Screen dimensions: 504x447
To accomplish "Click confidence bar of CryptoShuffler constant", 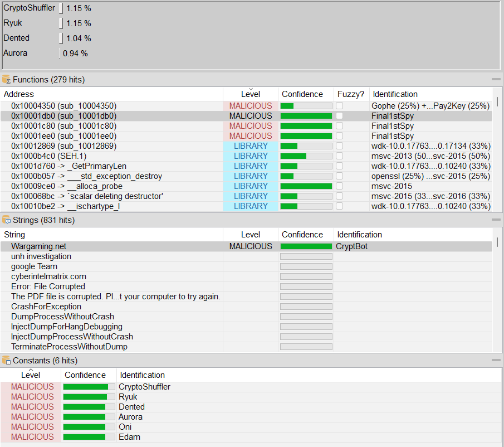I will [89, 387].
